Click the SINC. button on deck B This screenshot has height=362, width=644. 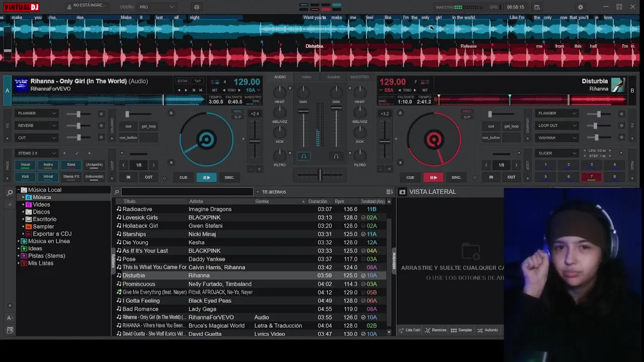[x=456, y=177]
